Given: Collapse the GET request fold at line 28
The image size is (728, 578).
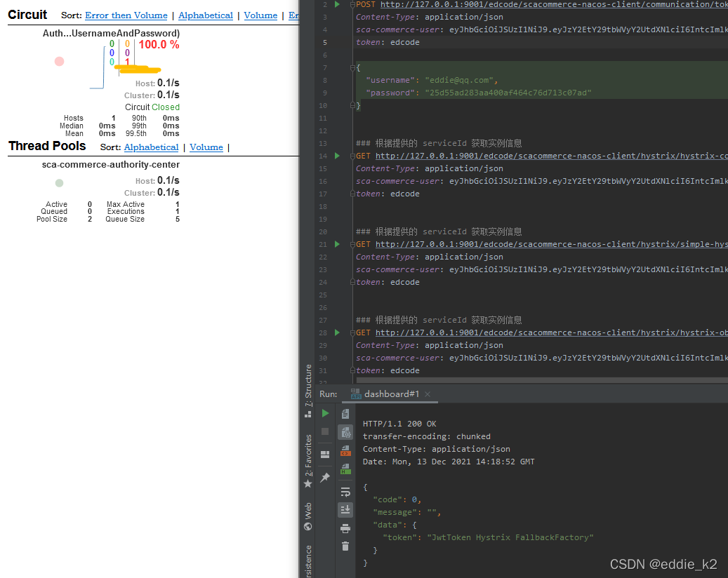Looking at the screenshot, I should pyautogui.click(x=353, y=332).
